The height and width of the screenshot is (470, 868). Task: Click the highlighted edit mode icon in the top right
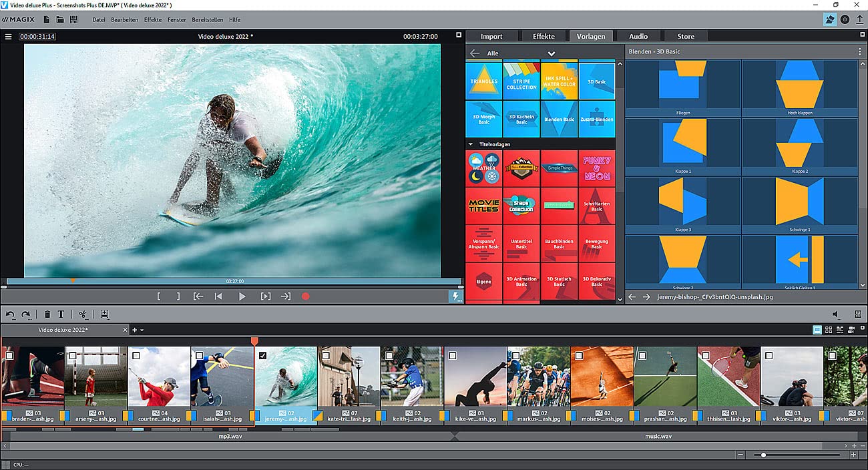[829, 19]
